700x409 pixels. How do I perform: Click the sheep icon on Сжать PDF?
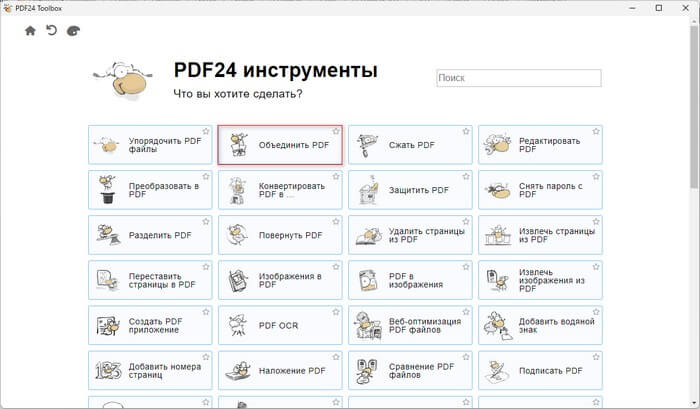(x=369, y=145)
